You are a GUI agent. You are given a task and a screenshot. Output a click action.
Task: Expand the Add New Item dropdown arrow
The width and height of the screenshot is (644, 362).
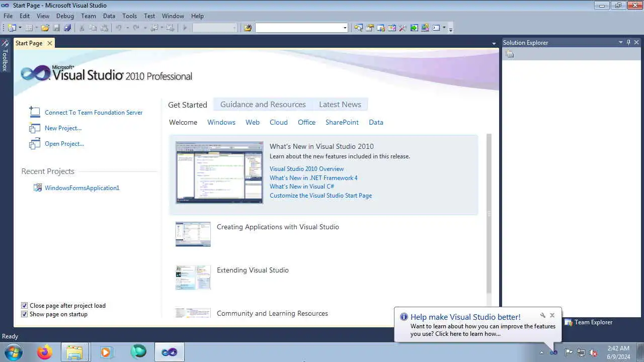(37, 28)
